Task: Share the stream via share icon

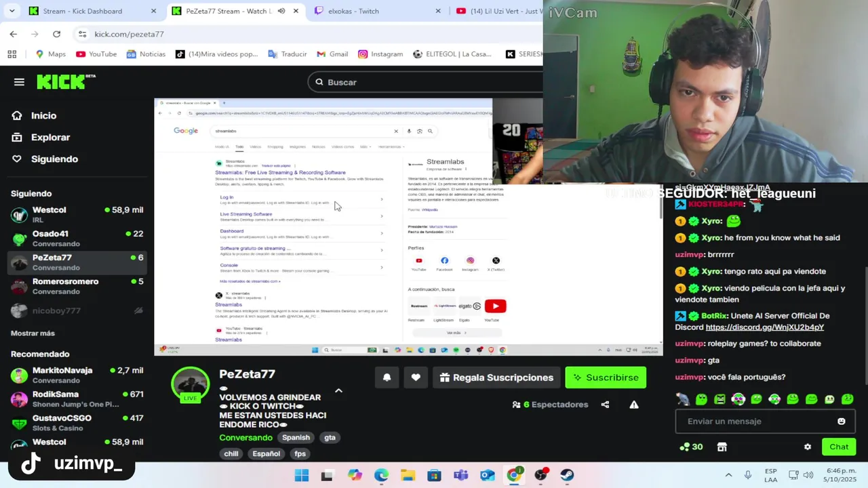Action: pos(605,405)
